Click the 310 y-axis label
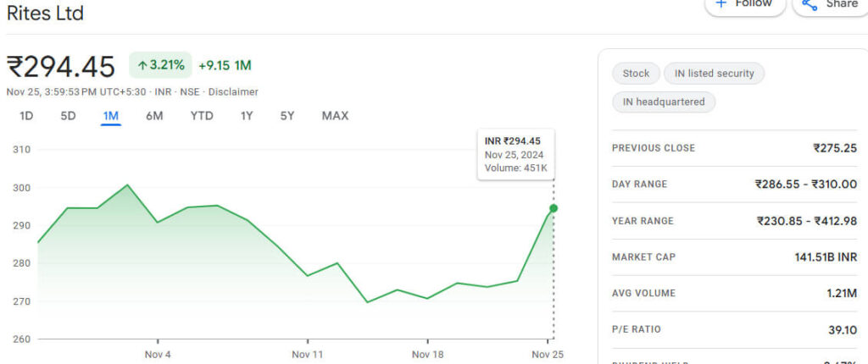 tap(21, 149)
